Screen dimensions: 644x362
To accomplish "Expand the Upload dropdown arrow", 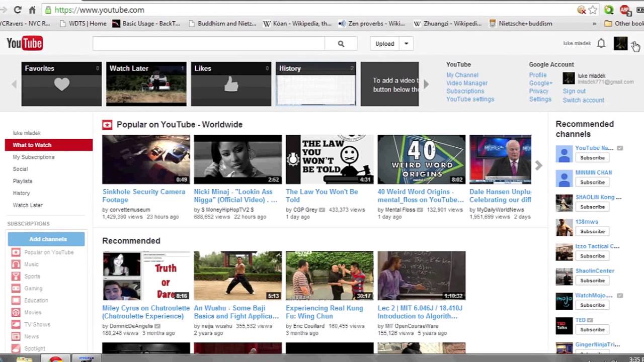I will coord(406,44).
